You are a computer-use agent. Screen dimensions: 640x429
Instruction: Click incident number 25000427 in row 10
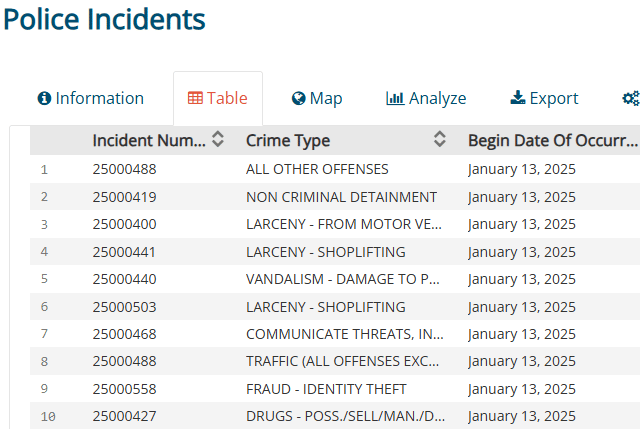pyautogui.click(x=124, y=416)
